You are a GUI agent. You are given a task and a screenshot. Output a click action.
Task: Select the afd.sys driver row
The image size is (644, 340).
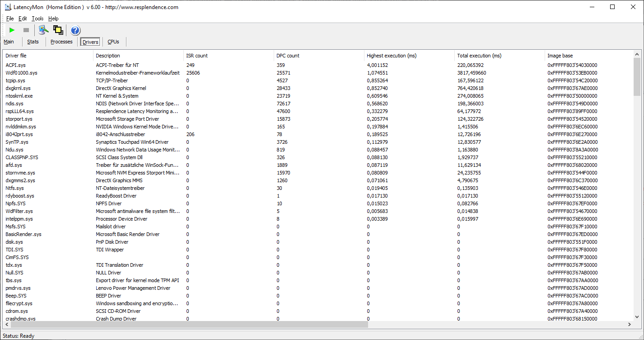(318, 165)
